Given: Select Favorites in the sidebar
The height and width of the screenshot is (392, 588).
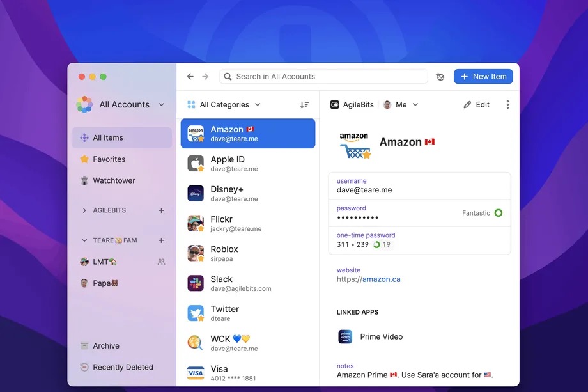Looking at the screenshot, I should (x=109, y=159).
